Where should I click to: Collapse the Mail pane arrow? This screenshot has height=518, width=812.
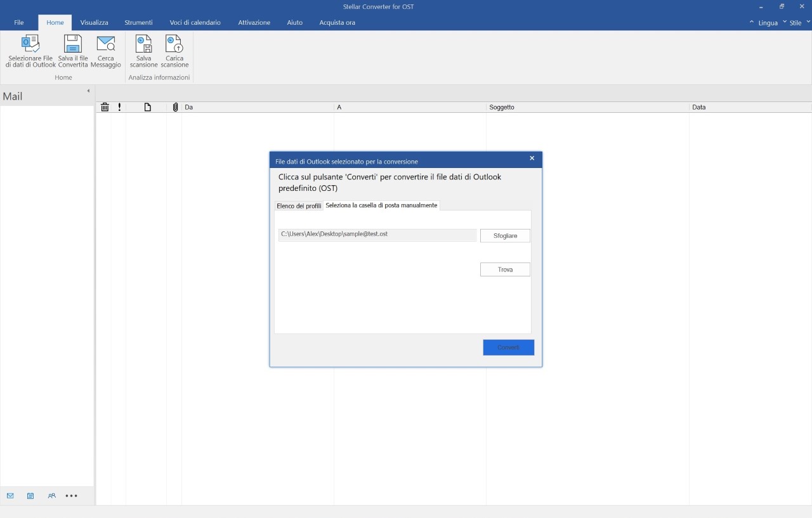pyautogui.click(x=88, y=91)
